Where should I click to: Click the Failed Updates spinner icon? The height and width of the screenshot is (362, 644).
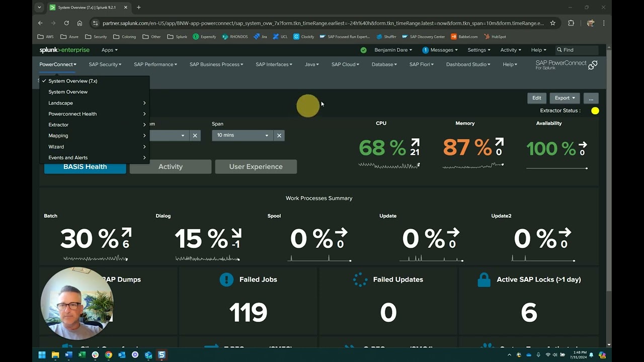coord(360,280)
